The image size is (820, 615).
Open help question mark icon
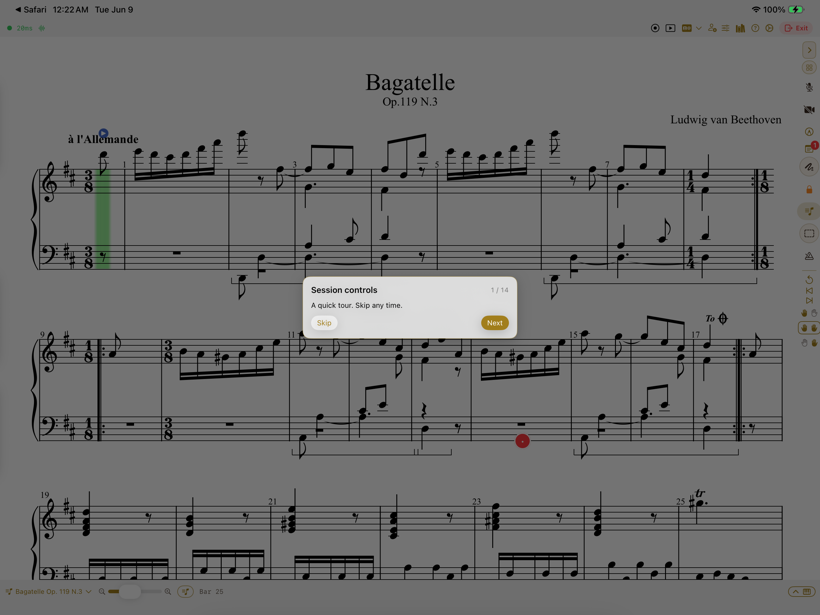point(755,28)
